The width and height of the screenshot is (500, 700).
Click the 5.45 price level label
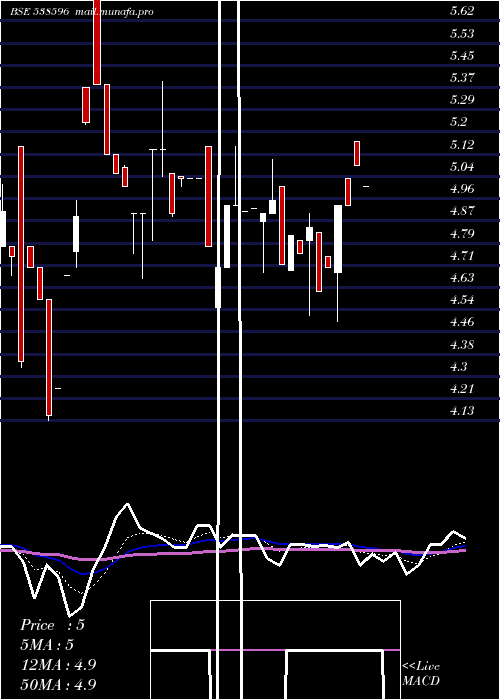(462, 56)
